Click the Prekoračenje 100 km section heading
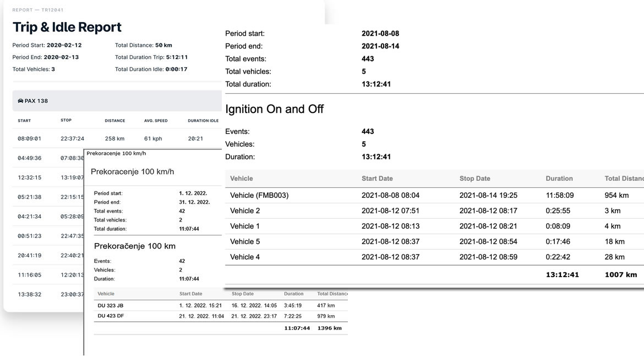This screenshot has width=644, height=356. click(x=135, y=246)
